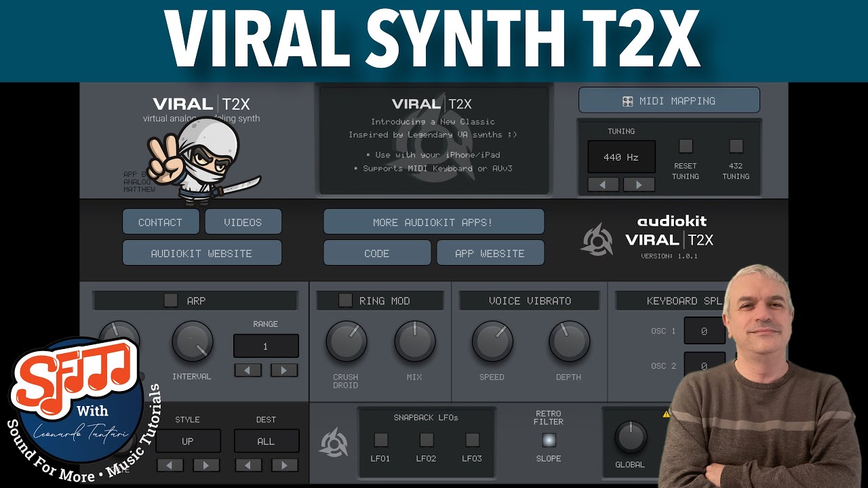Open the App Website link
Image resolution: width=868 pixels, height=488 pixels.
click(x=490, y=253)
